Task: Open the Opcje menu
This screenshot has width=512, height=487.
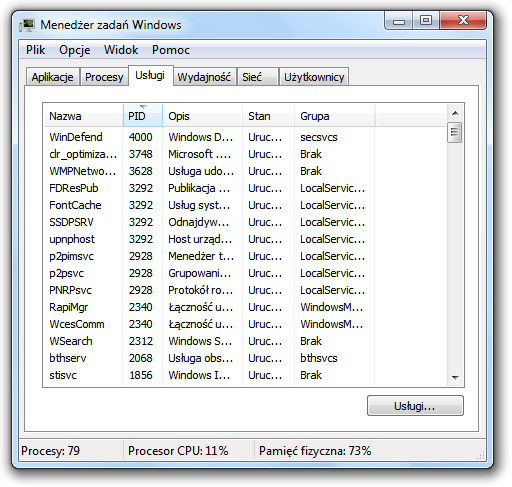Action: point(75,50)
